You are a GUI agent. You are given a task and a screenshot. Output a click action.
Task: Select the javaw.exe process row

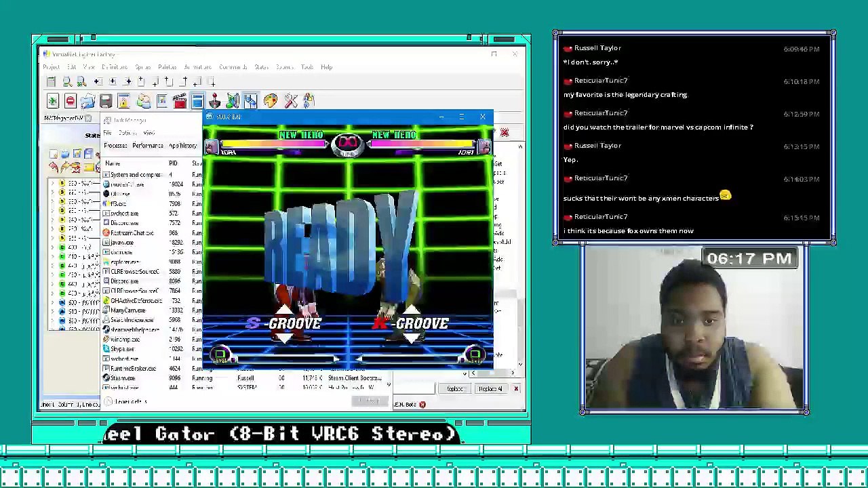(152, 243)
